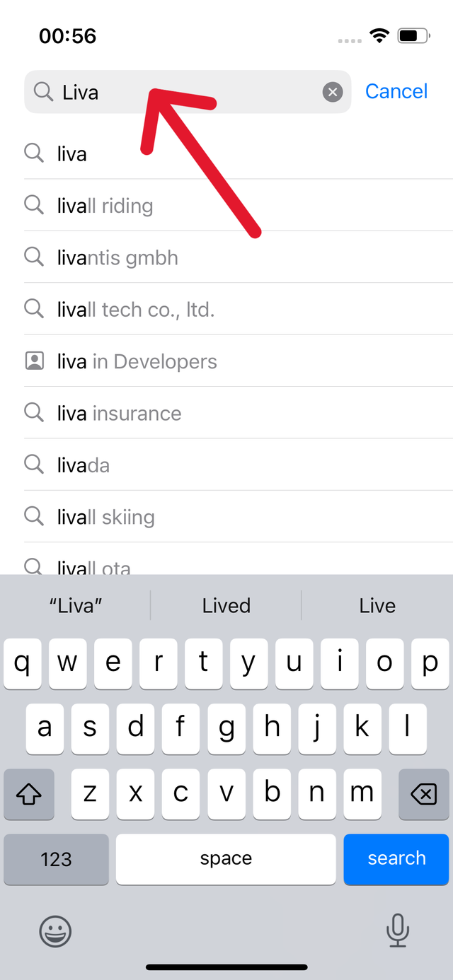The height and width of the screenshot is (980, 453).
Task: Tap the magnifier icon next to livada
Action: (34, 465)
